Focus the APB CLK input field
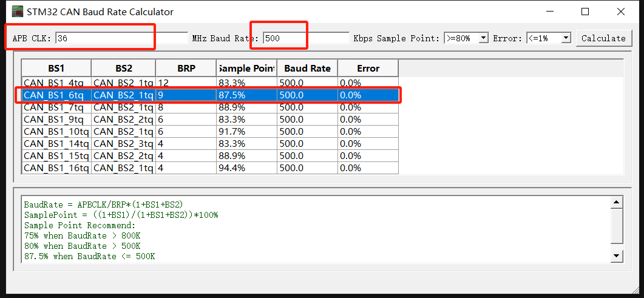This screenshot has height=298, width=644. tap(121, 39)
